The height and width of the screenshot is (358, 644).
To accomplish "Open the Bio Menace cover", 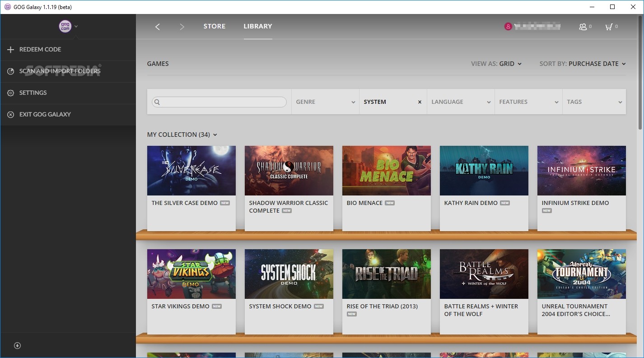I will coord(387,171).
